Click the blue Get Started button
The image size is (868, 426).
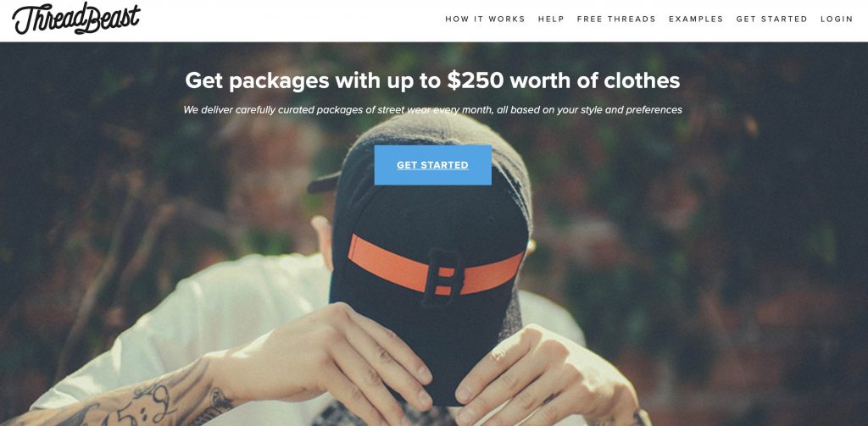tap(433, 165)
